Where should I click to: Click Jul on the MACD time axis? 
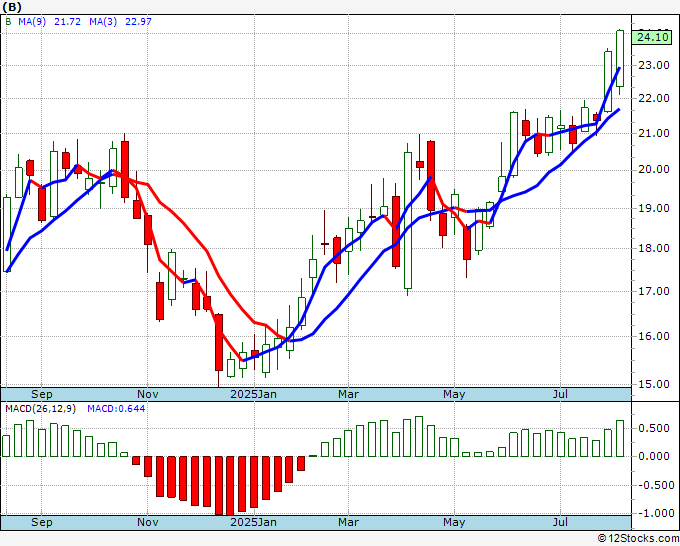560,522
